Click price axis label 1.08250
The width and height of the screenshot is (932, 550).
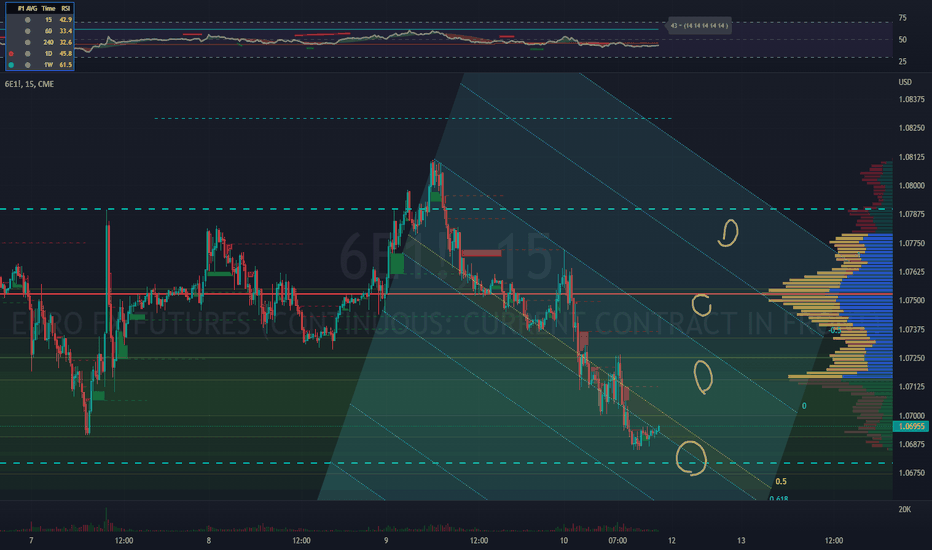[911, 128]
